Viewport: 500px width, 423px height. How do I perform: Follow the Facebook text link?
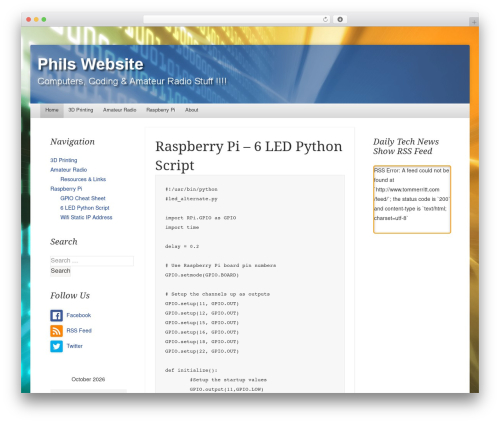(79, 315)
